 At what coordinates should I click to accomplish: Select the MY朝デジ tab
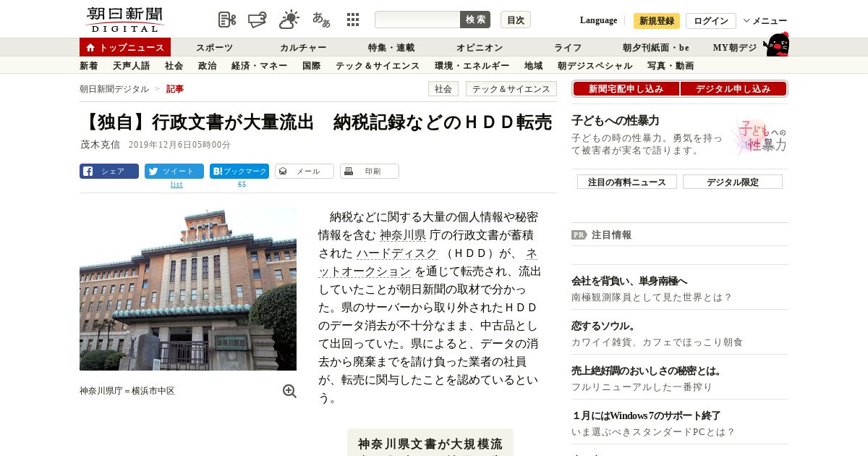point(735,48)
